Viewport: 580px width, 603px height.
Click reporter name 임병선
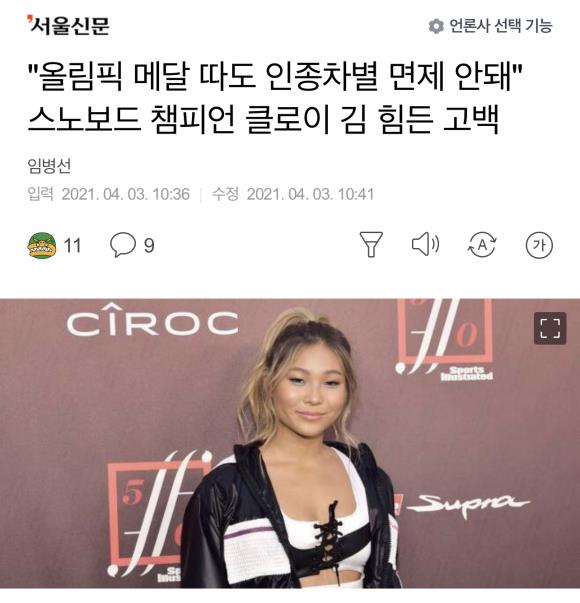pos(49,166)
